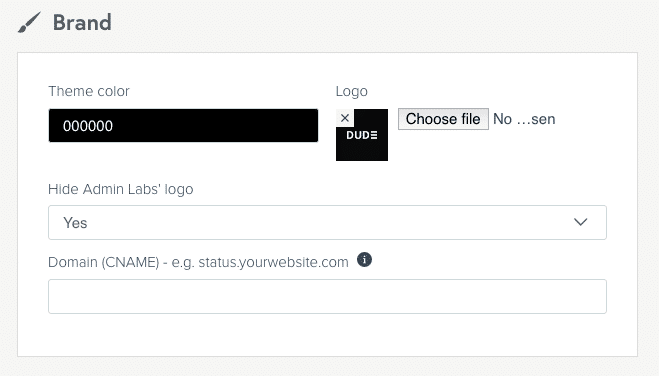Click the Choose file button
The image size is (659, 376).
[443, 119]
